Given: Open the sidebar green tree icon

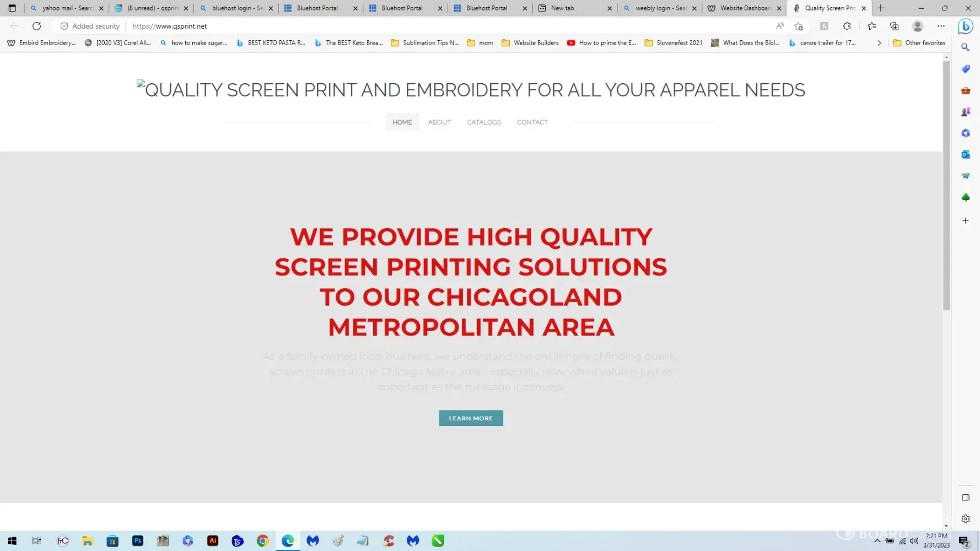Looking at the screenshot, I should [x=965, y=197].
